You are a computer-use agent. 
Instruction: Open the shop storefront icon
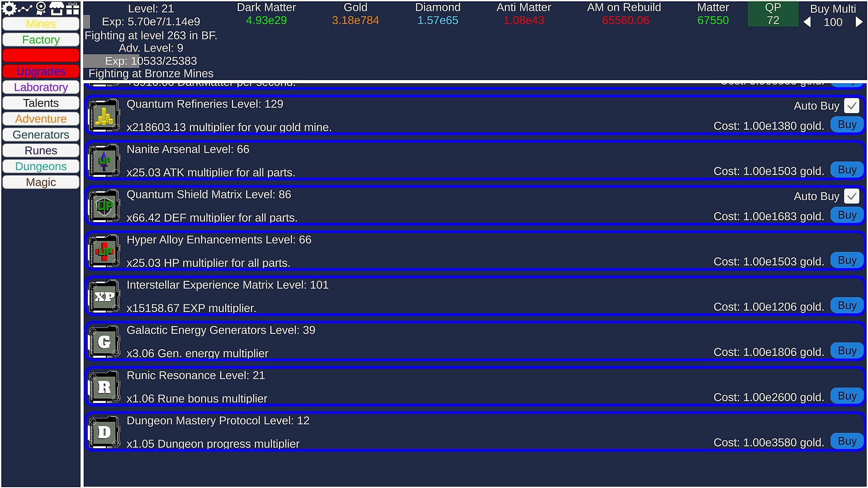(x=57, y=8)
